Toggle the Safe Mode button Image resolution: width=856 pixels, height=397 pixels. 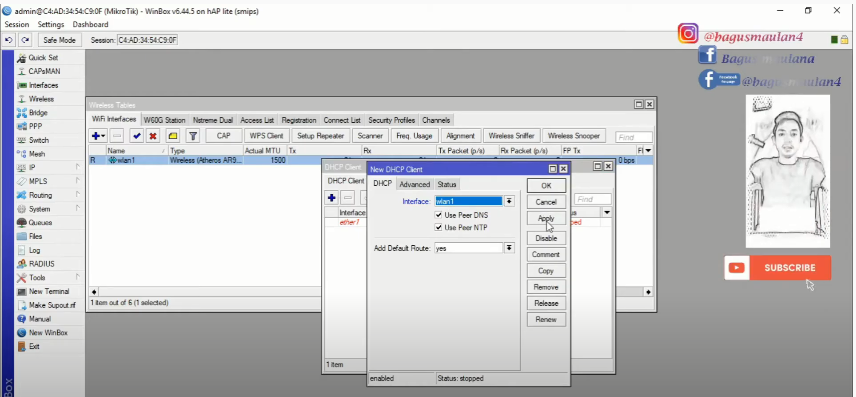click(x=60, y=40)
